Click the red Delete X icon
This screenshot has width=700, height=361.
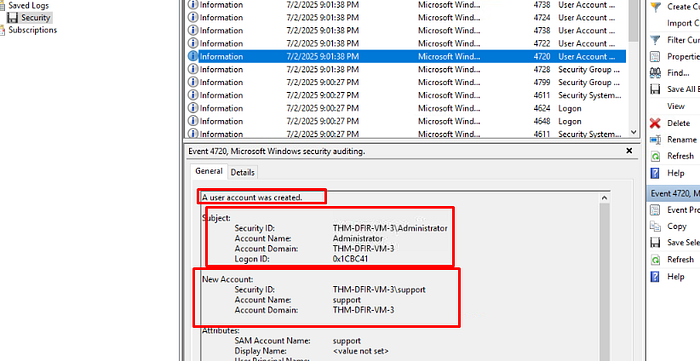[655, 123]
